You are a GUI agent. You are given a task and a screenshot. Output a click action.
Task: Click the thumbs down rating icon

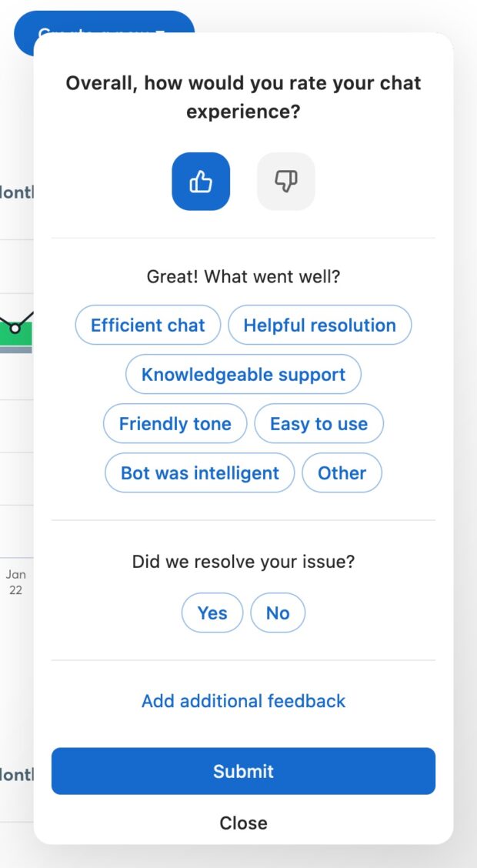pyautogui.click(x=285, y=182)
